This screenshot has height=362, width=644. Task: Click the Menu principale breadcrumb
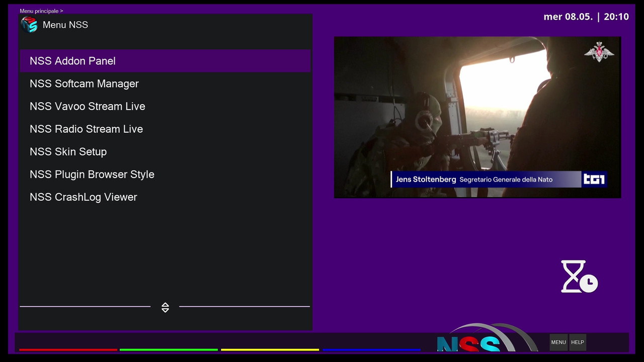(x=41, y=11)
